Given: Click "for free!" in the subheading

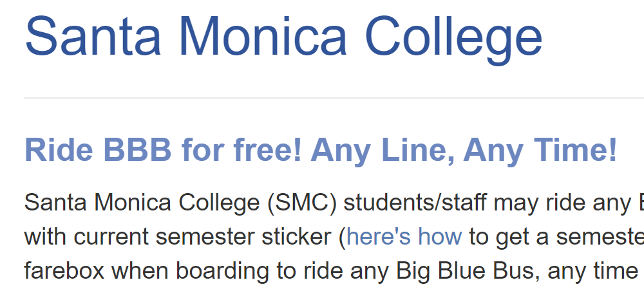Looking at the screenshot, I should click(x=241, y=150).
